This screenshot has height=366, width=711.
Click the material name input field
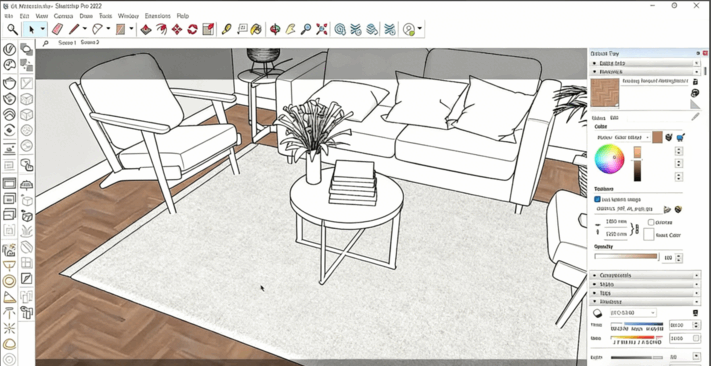[x=655, y=81]
